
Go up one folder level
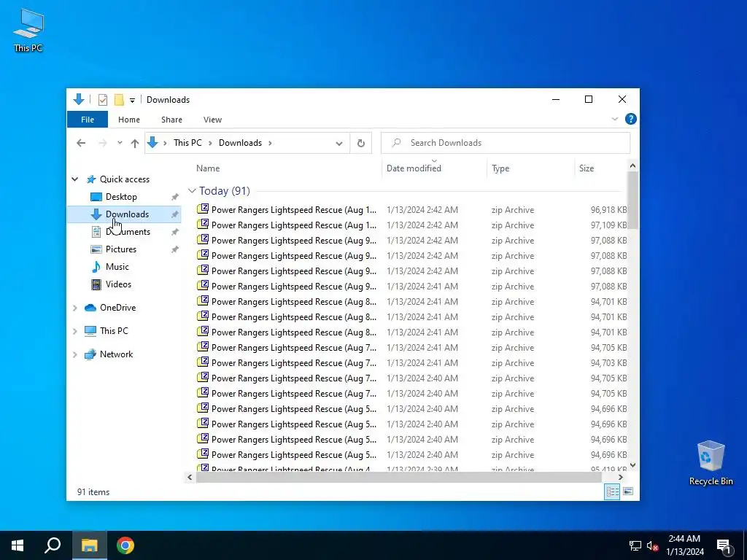click(x=135, y=143)
